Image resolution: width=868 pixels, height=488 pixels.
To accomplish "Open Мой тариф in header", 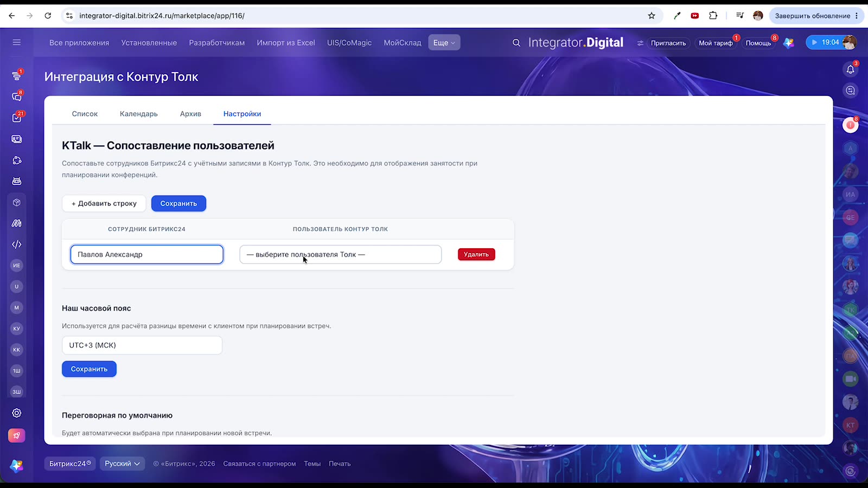I will pyautogui.click(x=716, y=43).
